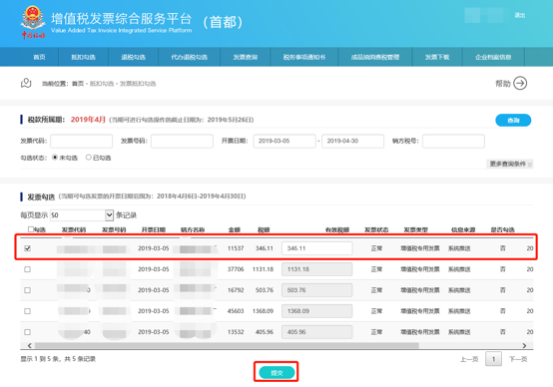Check the checkbox for the 37706 amount row
This screenshot has height=387, width=553.
coord(28,269)
